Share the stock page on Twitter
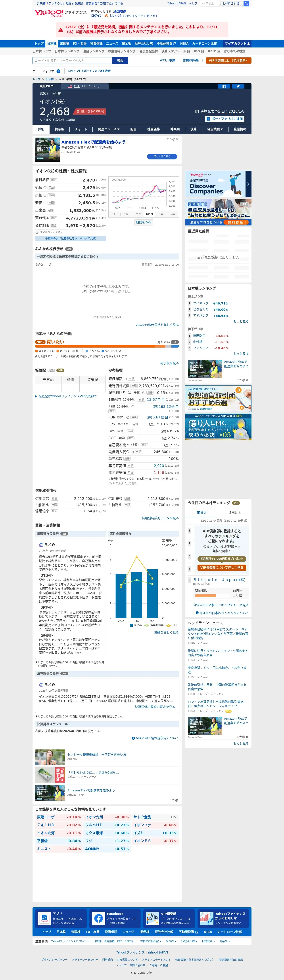Image resolution: width=284 pixels, height=980 pixels. pos(238,86)
